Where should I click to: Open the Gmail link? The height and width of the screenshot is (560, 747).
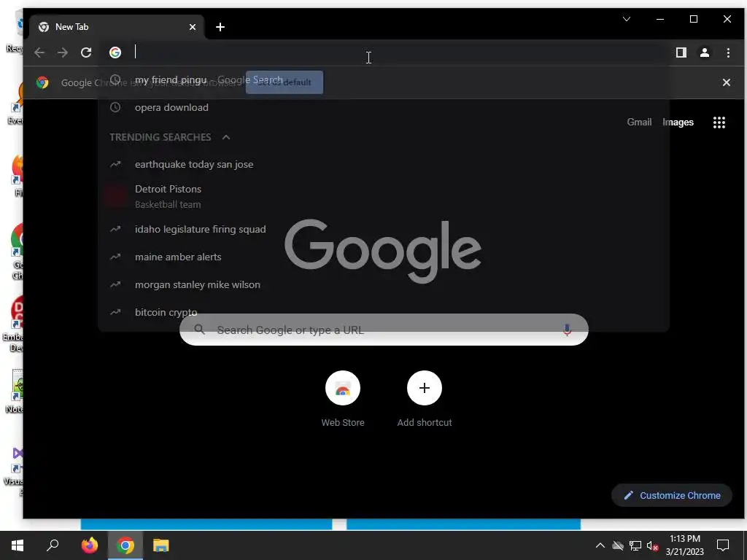pos(639,122)
